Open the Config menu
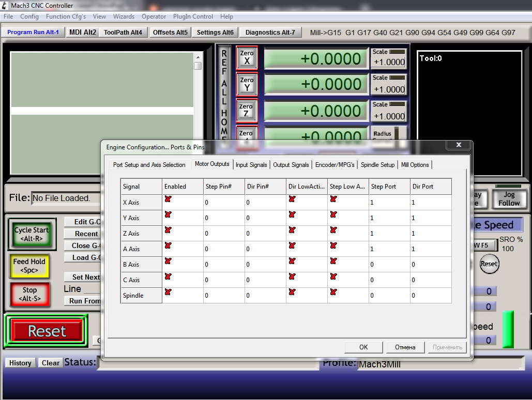The height and width of the screenshot is (400, 532). [29, 17]
